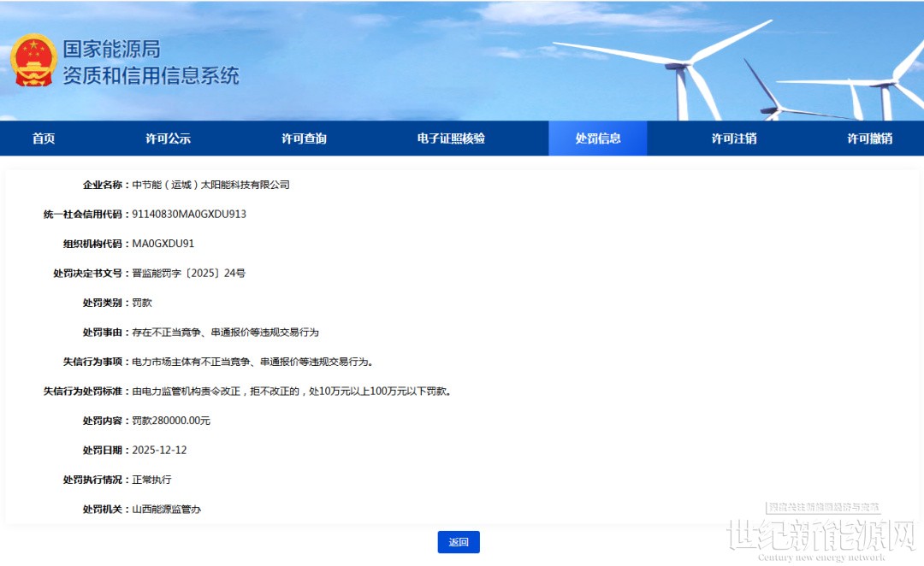Navigate to the 许可注销 tab
This screenshot has width=924, height=566.
[733, 139]
